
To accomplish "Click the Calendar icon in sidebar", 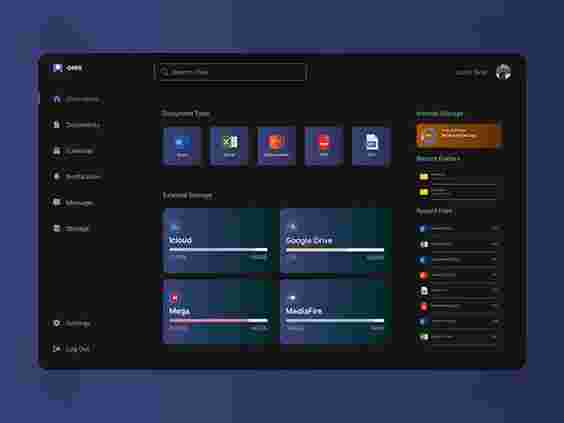I will click(56, 151).
